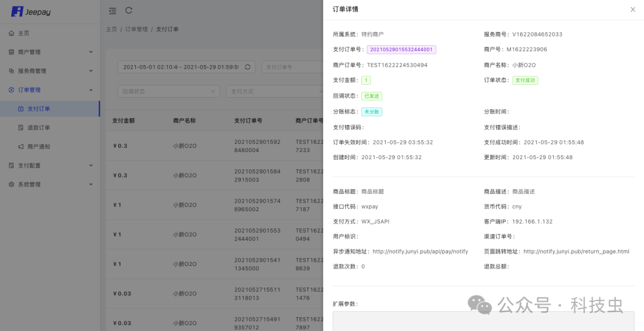Open the 回调状态 dropdown

[169, 91]
